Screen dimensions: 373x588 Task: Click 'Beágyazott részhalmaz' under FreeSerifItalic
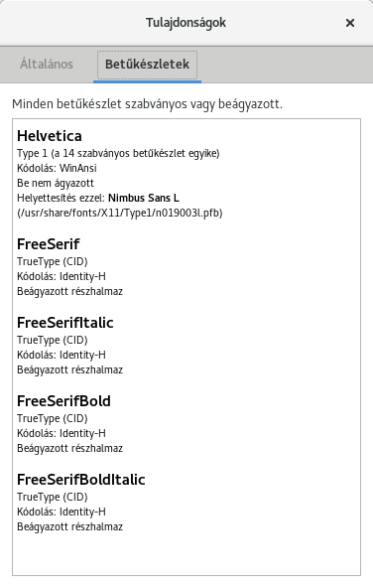click(x=70, y=369)
